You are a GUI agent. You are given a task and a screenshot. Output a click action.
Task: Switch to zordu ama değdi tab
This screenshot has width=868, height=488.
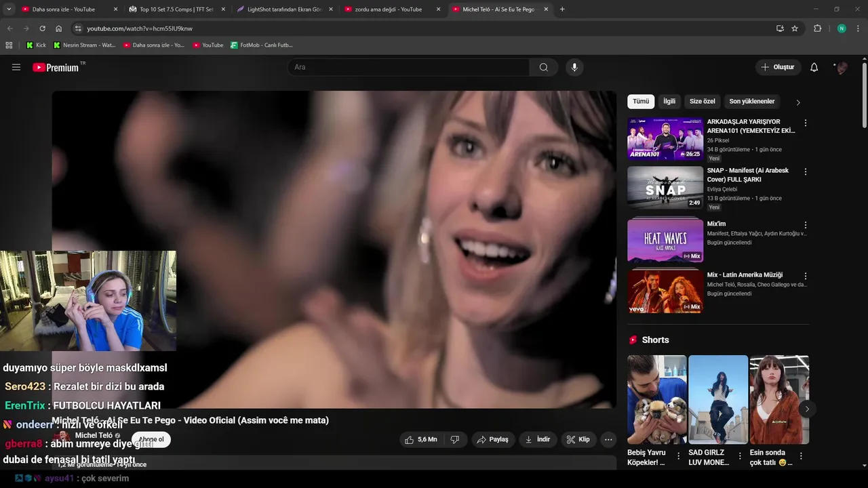391,9
